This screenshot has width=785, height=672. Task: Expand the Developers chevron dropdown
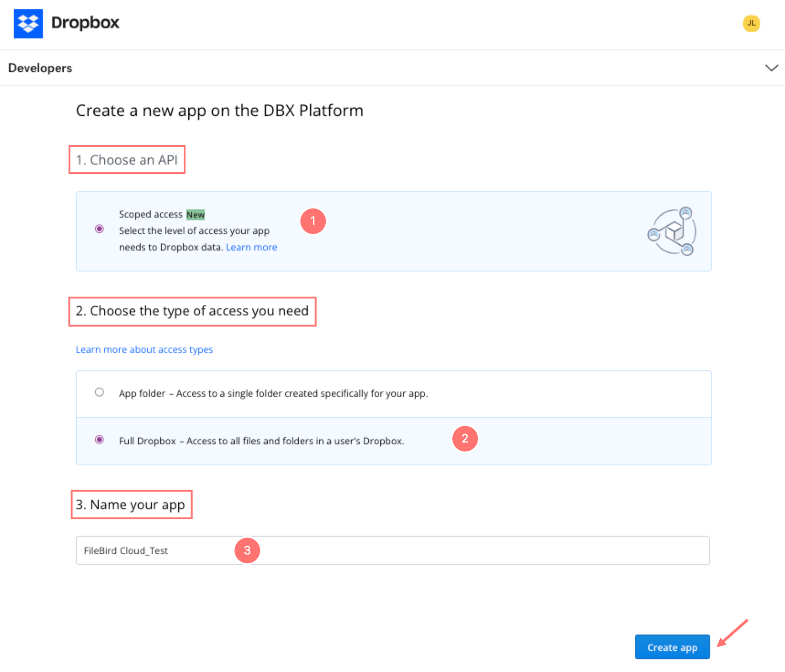click(771, 68)
